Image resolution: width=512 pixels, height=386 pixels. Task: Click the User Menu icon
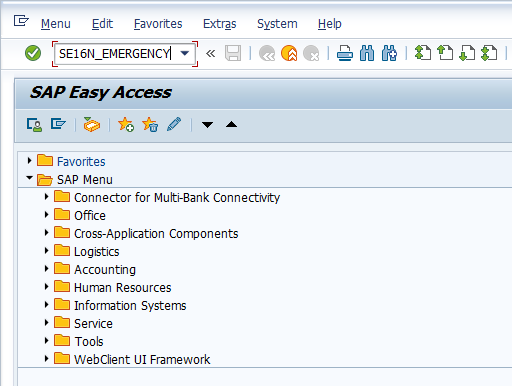pyautogui.click(x=34, y=125)
